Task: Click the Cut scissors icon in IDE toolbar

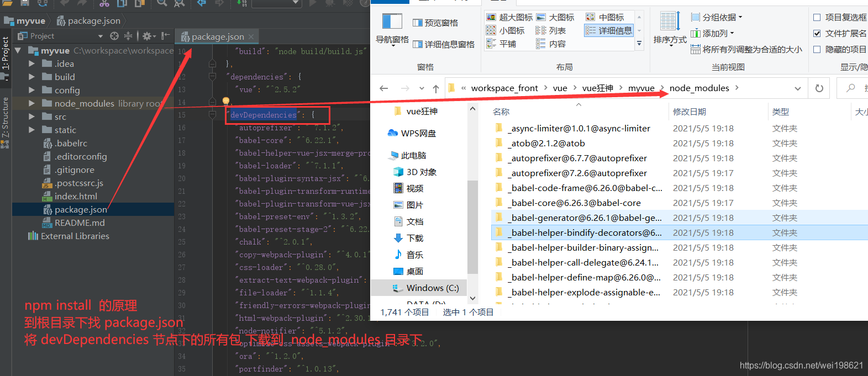Action: click(104, 3)
